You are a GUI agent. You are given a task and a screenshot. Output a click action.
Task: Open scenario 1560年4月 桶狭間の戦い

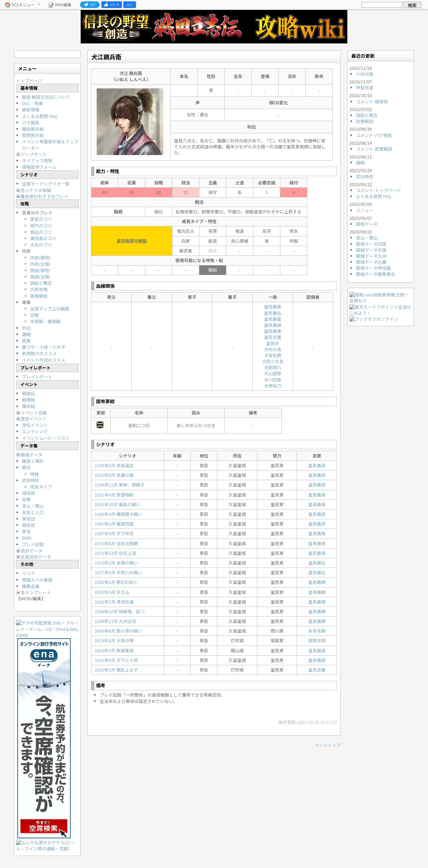pyautogui.click(x=118, y=514)
